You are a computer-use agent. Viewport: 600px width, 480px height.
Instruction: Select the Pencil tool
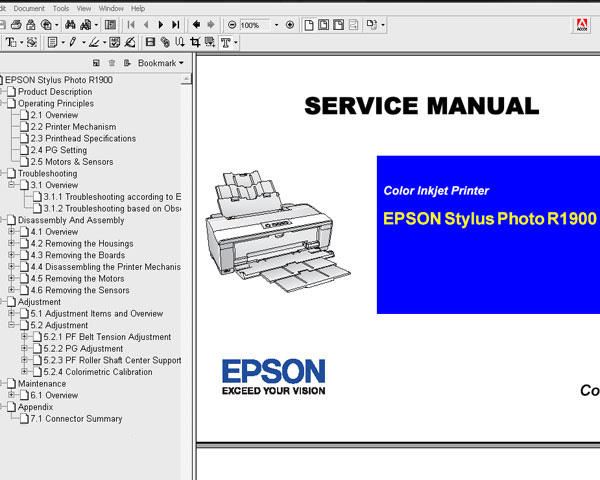[x=73, y=42]
